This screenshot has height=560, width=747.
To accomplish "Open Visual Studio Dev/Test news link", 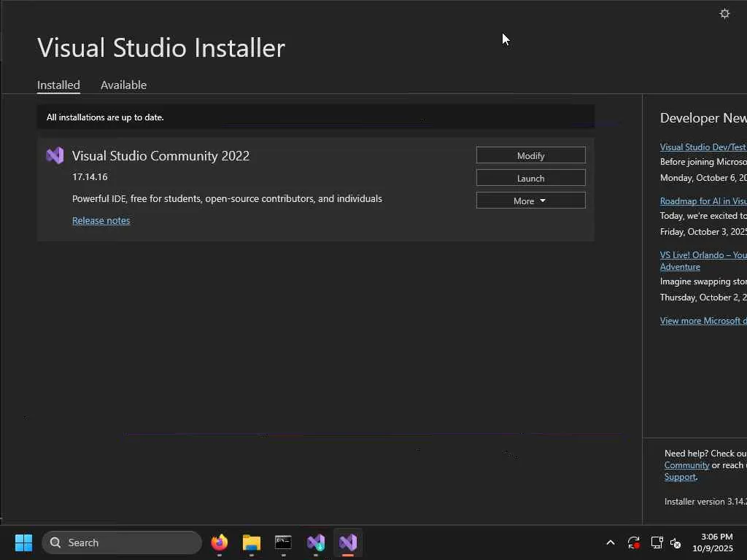I will tap(703, 147).
